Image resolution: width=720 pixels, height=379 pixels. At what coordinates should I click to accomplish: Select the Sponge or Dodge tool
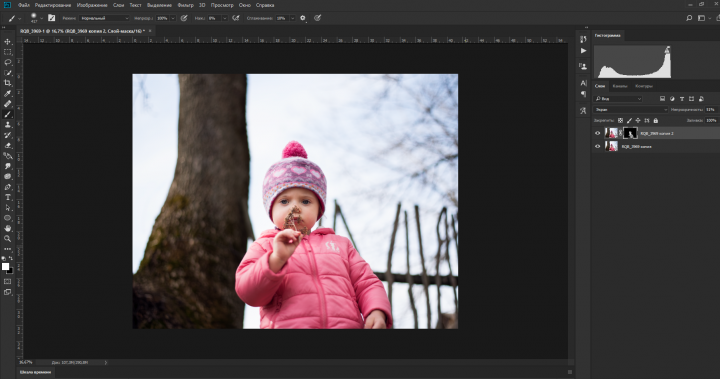click(8, 176)
